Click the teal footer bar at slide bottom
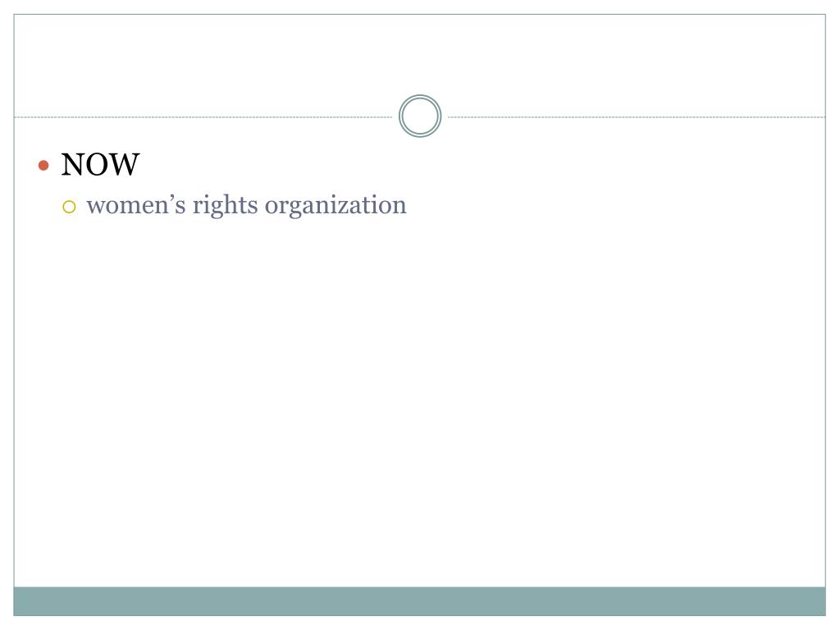The width and height of the screenshot is (840, 630). point(419,601)
